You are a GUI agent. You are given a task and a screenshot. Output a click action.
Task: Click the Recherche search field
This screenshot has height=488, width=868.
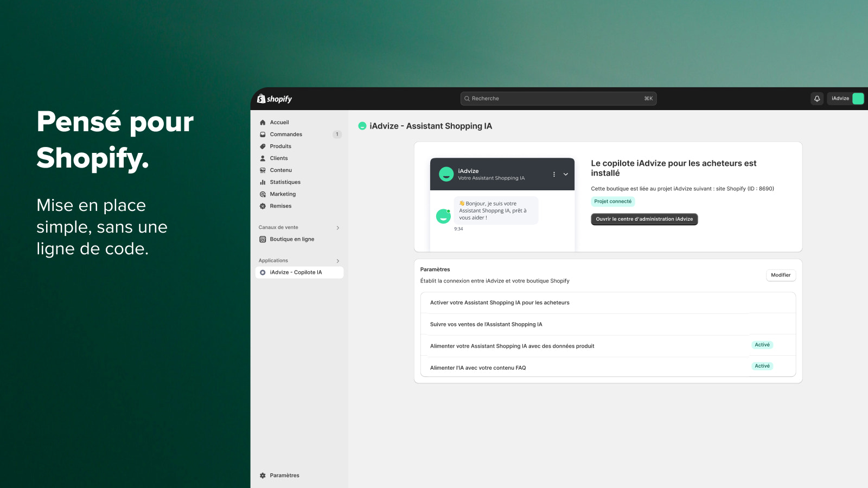tap(558, 99)
